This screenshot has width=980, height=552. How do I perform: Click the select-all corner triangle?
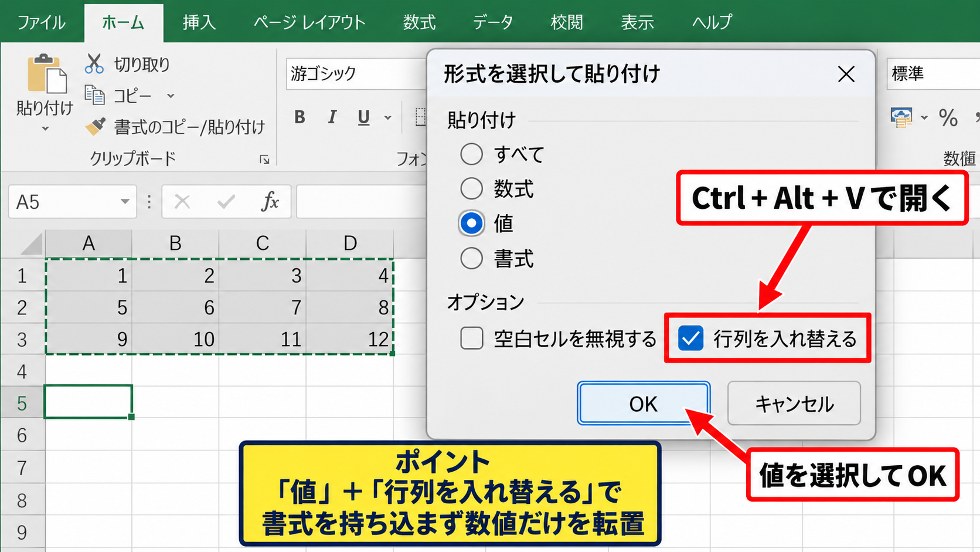coord(32,243)
